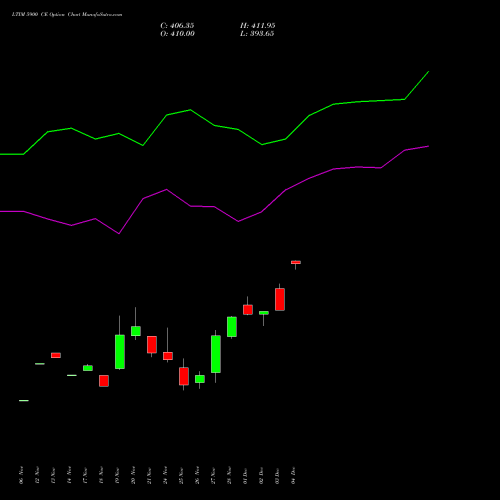Click the 13 Nov date label
The height and width of the screenshot is (500, 500).
(x=53, y=475)
